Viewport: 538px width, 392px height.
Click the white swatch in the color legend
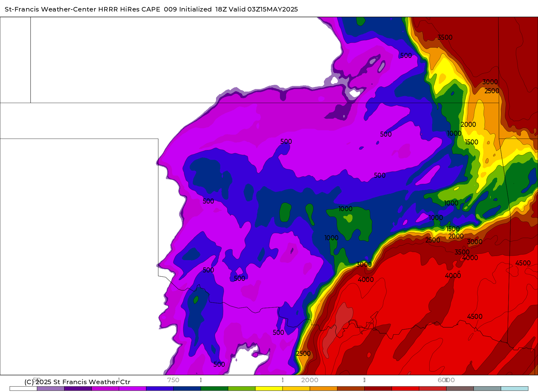23,388
